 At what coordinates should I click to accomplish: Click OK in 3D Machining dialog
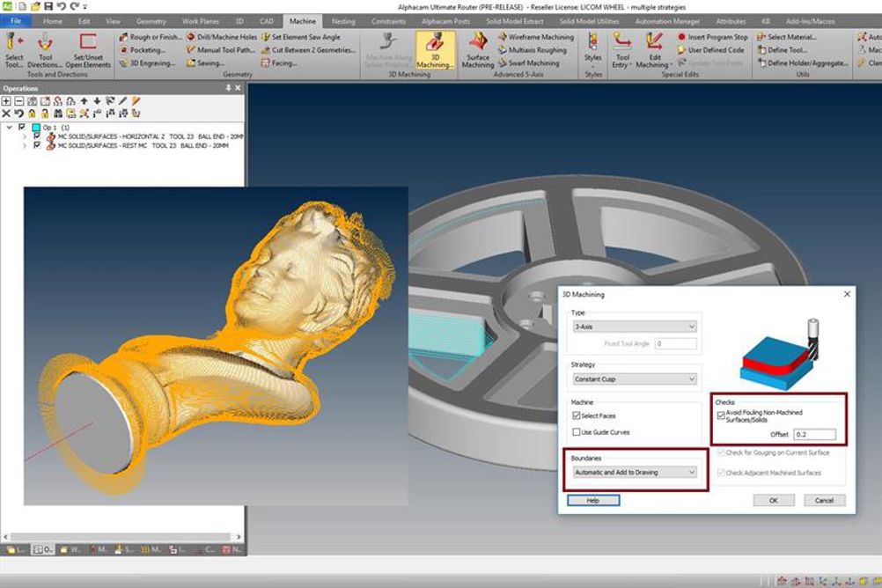coord(774,500)
